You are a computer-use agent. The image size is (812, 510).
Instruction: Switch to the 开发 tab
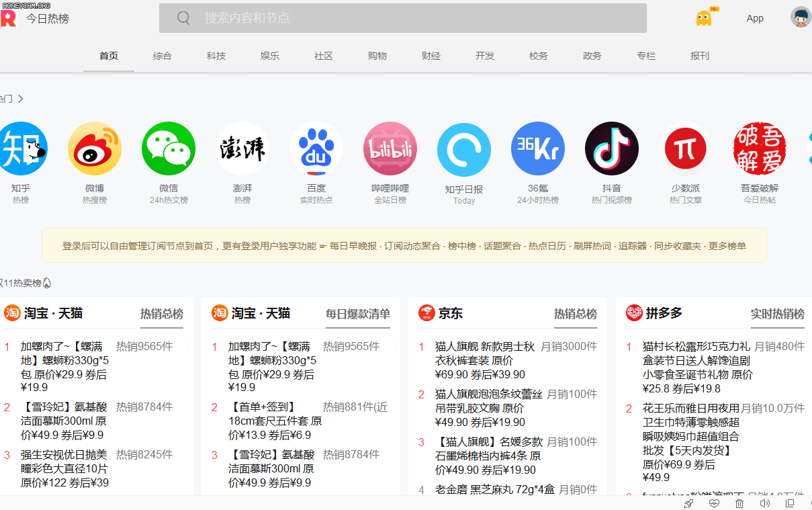[485, 56]
